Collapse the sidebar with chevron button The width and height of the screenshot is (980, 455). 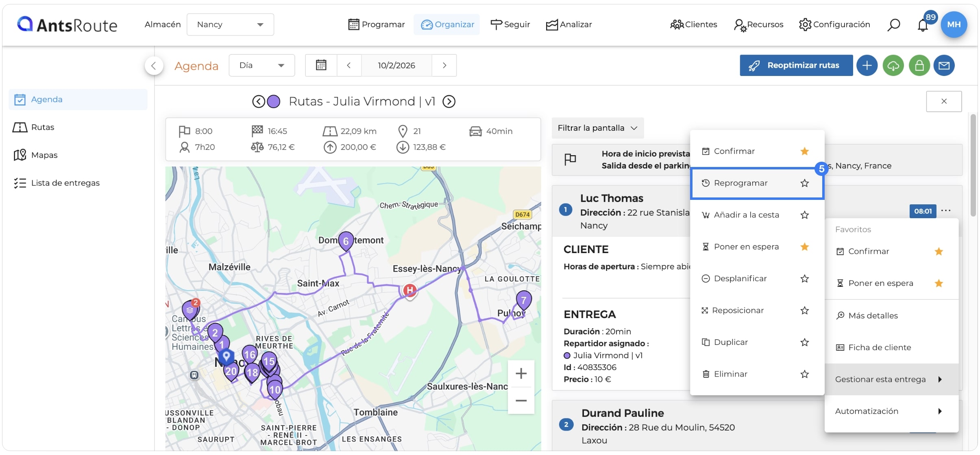154,65
